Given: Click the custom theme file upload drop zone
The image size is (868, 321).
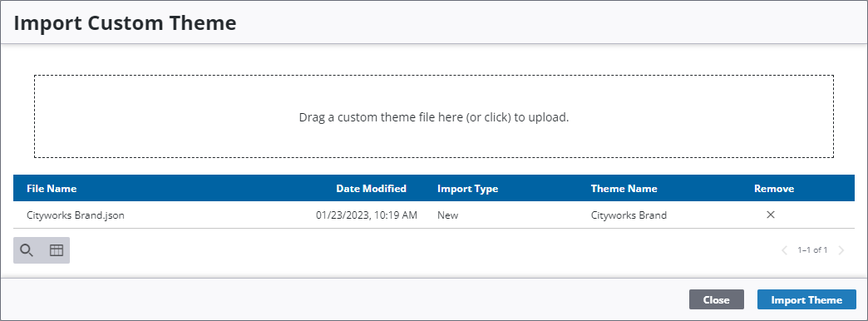Looking at the screenshot, I should pos(434,116).
